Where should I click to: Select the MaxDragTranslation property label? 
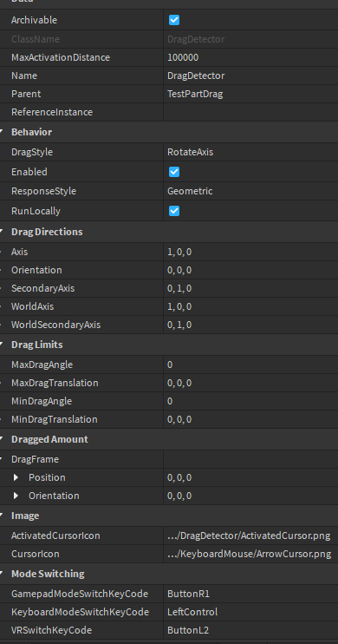pos(55,383)
